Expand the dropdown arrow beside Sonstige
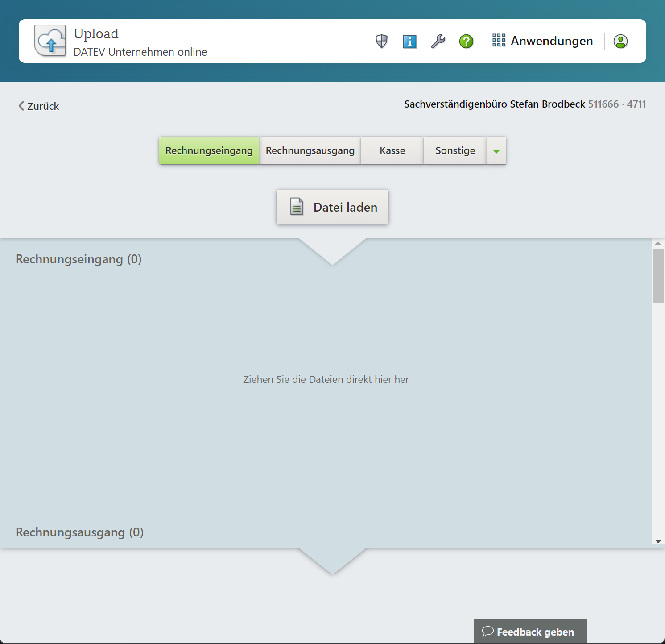 496,151
